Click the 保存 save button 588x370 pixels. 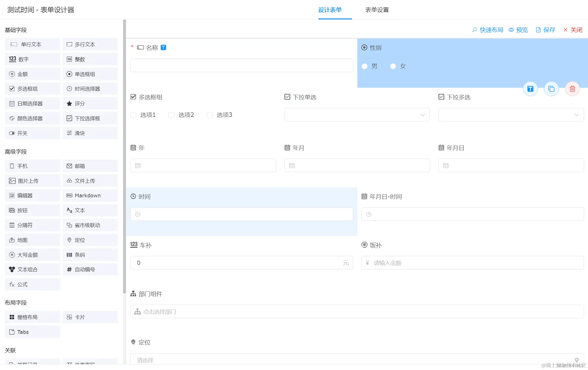545,30
